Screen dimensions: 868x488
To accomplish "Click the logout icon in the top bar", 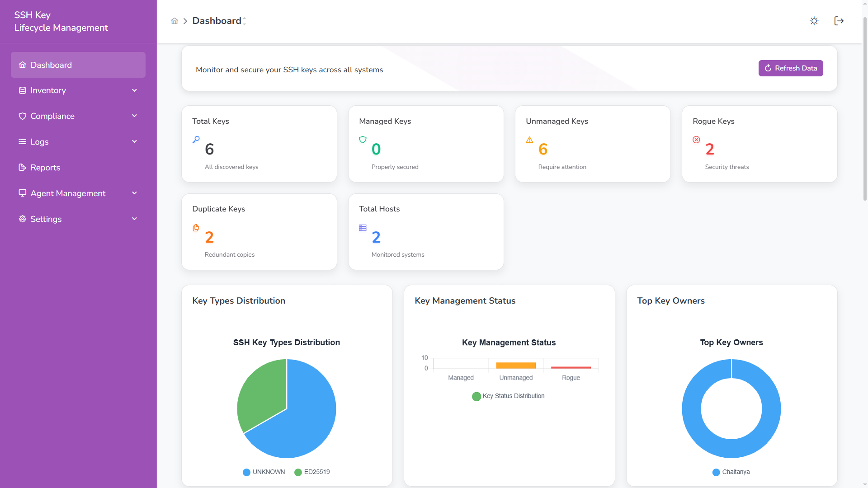I will pos(839,21).
